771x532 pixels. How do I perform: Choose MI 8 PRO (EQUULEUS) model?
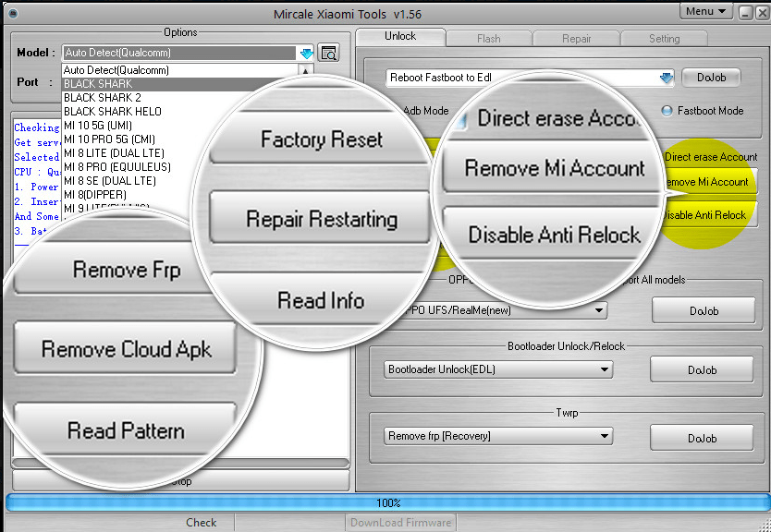coord(117,166)
